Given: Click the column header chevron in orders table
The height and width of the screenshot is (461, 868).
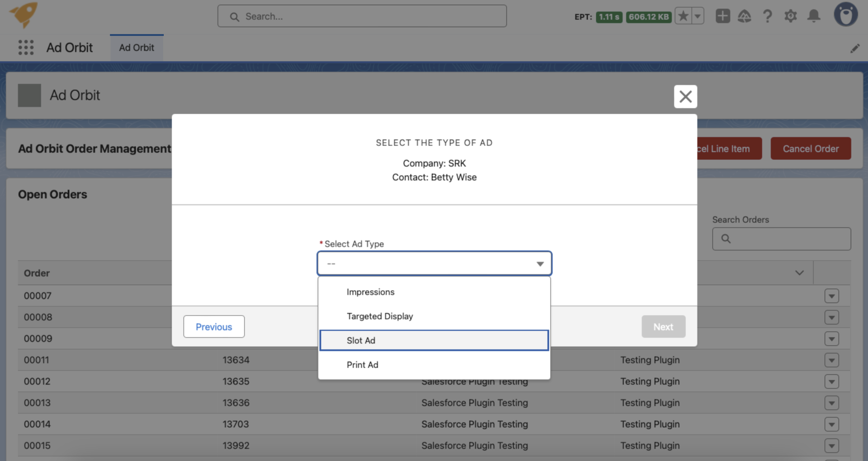Looking at the screenshot, I should point(800,273).
